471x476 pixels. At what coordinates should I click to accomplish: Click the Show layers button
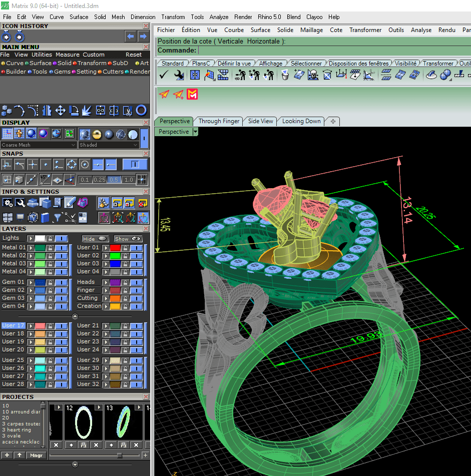pyautogui.click(x=128, y=239)
